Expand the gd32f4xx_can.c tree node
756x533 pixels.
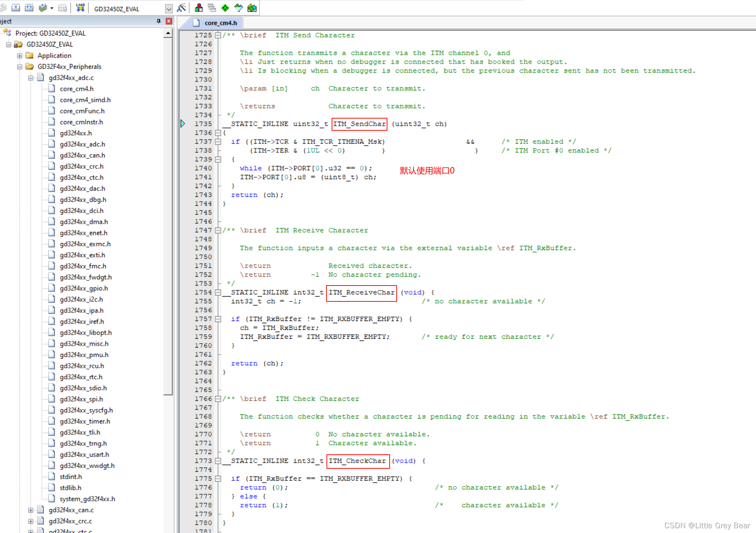coord(31,510)
